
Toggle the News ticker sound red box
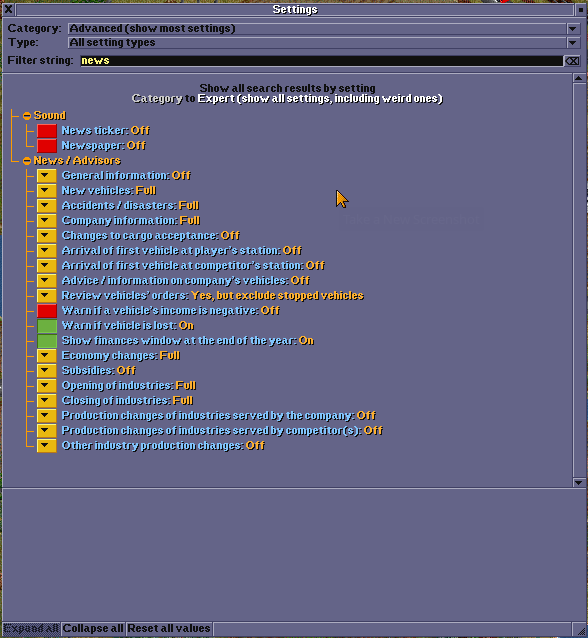(x=47, y=131)
